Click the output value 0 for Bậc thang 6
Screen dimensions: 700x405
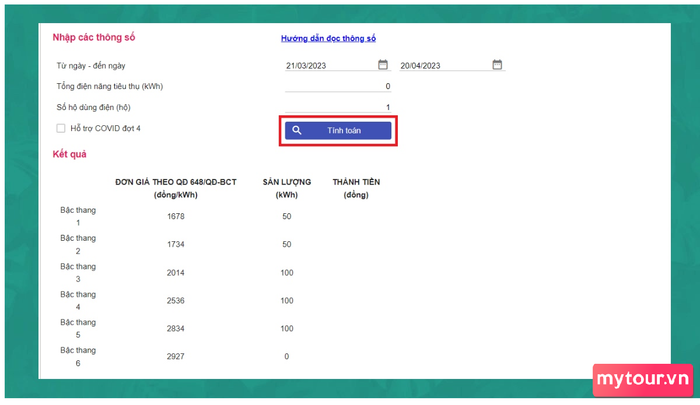[x=287, y=356]
